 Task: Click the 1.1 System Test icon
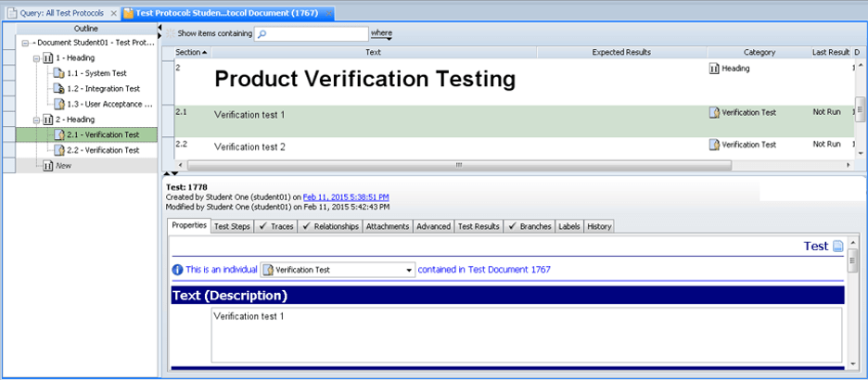59,73
